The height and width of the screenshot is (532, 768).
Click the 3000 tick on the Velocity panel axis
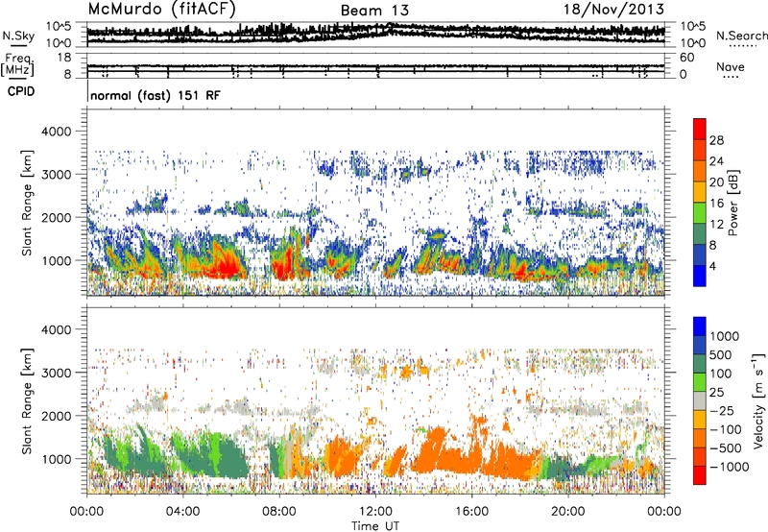point(56,373)
